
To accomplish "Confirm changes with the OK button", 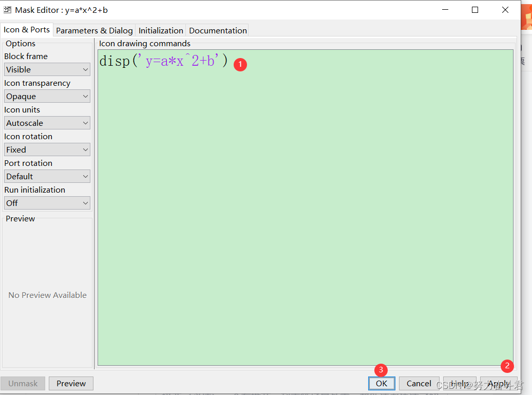I will click(382, 384).
